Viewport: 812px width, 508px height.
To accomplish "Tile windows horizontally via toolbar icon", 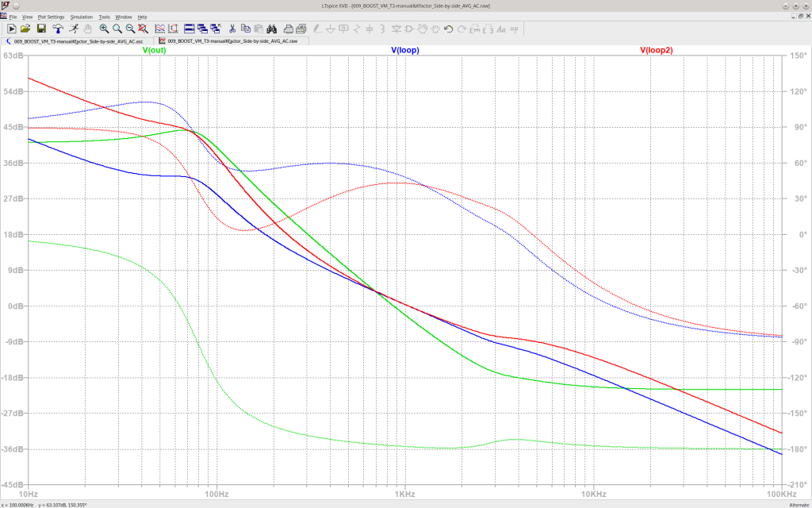I will pyautogui.click(x=190, y=29).
